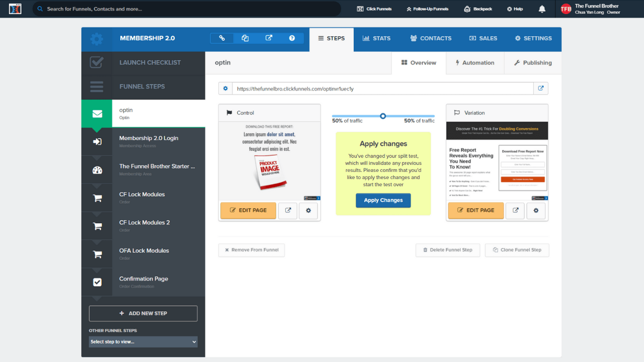
Task: Open the funnel URL external link icon
Action: tap(541, 88)
